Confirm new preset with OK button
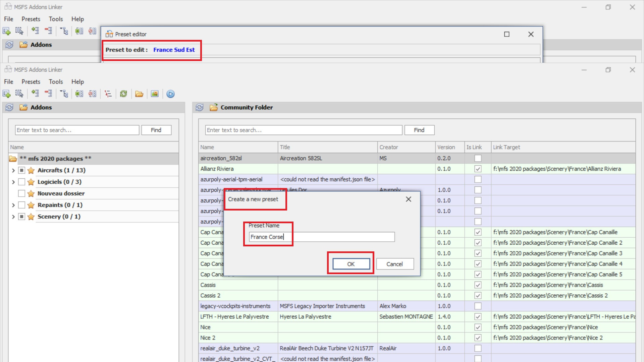 point(351,264)
